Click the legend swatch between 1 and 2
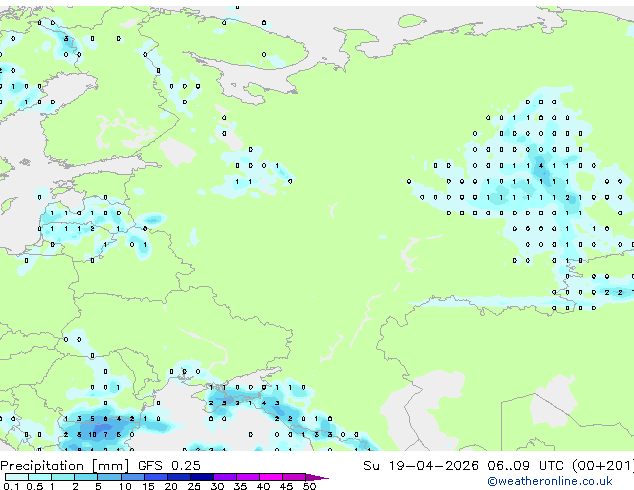Viewport: 634px width, 490px height. 63,477
